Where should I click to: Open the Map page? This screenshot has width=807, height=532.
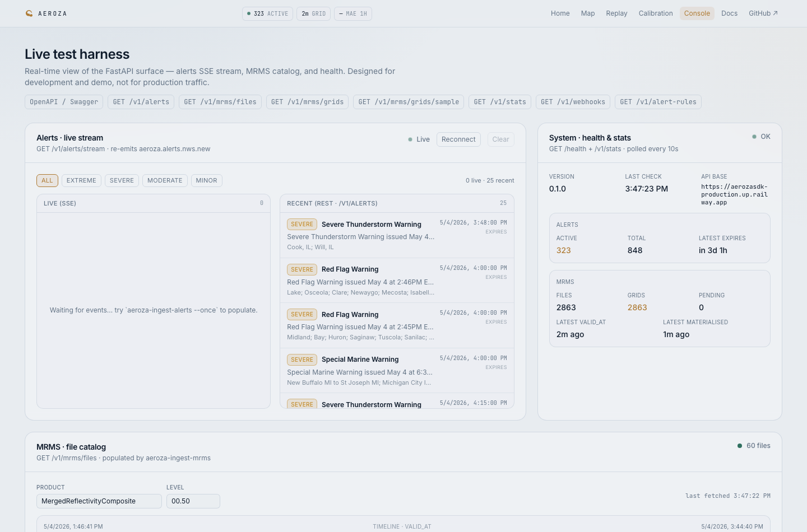(x=588, y=13)
